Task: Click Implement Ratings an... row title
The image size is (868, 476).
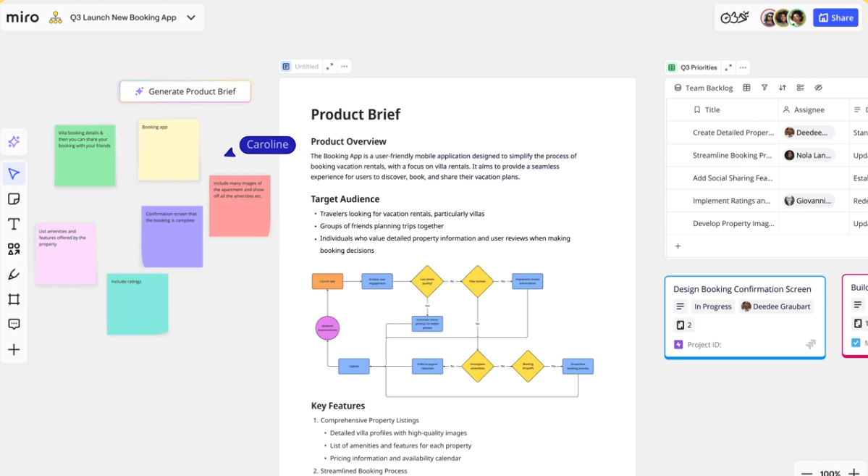Action: point(731,201)
